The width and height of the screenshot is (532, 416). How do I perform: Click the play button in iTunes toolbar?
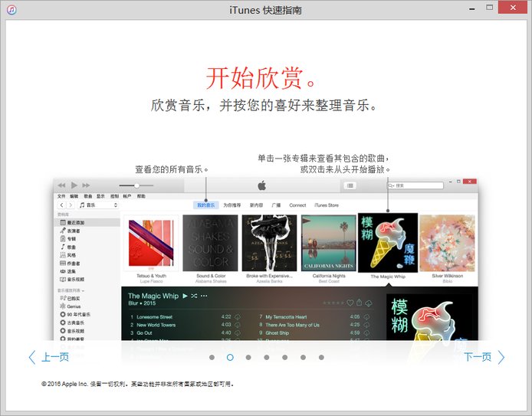click(x=74, y=185)
